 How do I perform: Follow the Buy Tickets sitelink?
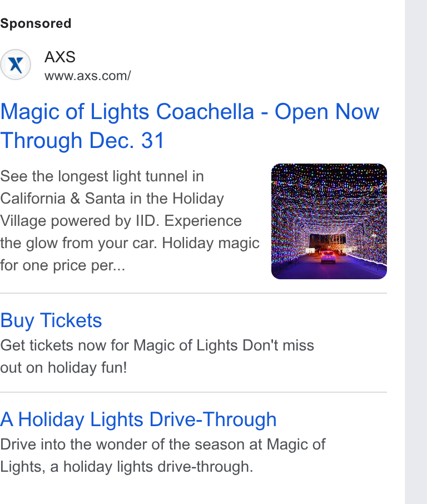coord(51,320)
